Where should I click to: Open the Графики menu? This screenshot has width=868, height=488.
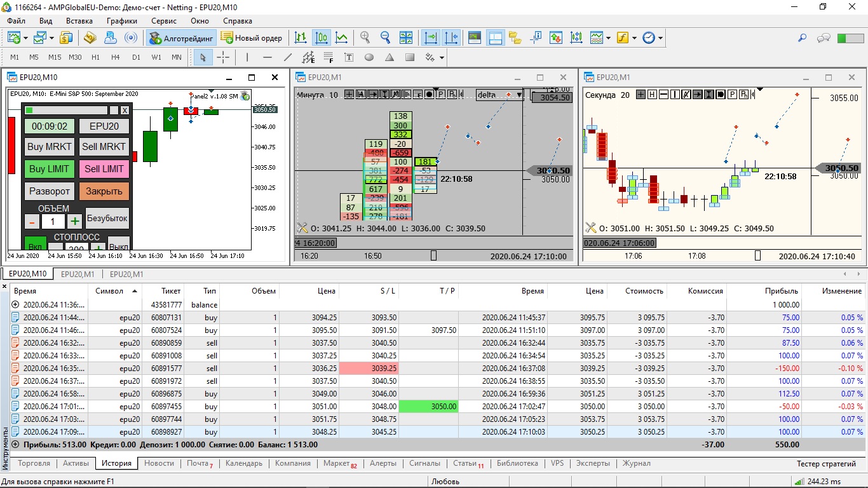pos(122,21)
